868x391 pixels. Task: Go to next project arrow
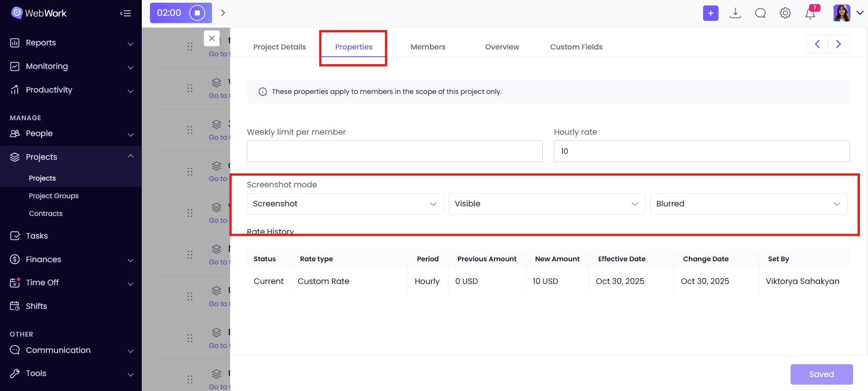(838, 44)
